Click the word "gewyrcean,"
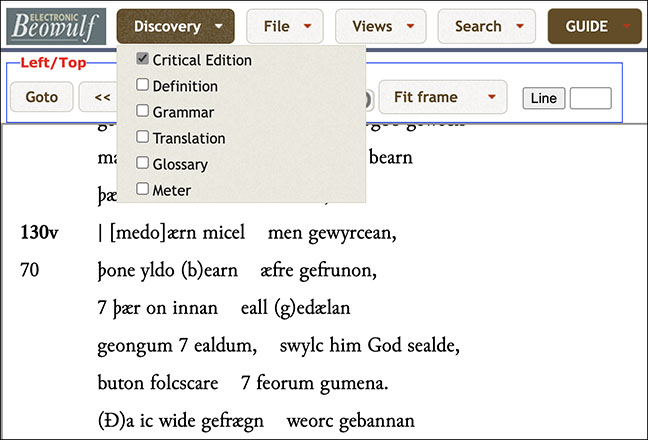The width and height of the screenshot is (648, 440). [x=353, y=233]
